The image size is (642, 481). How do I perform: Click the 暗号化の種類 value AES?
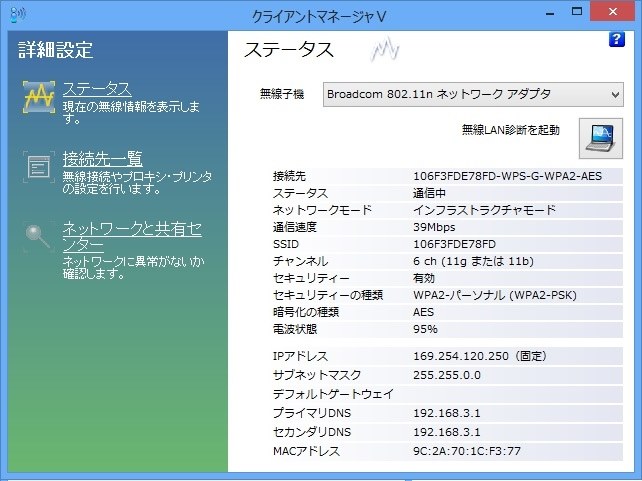click(x=423, y=312)
